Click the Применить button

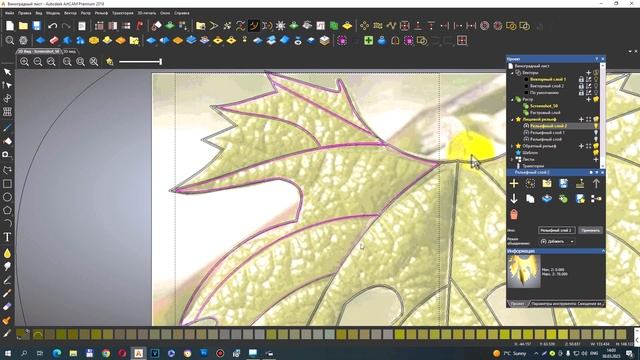(x=590, y=230)
